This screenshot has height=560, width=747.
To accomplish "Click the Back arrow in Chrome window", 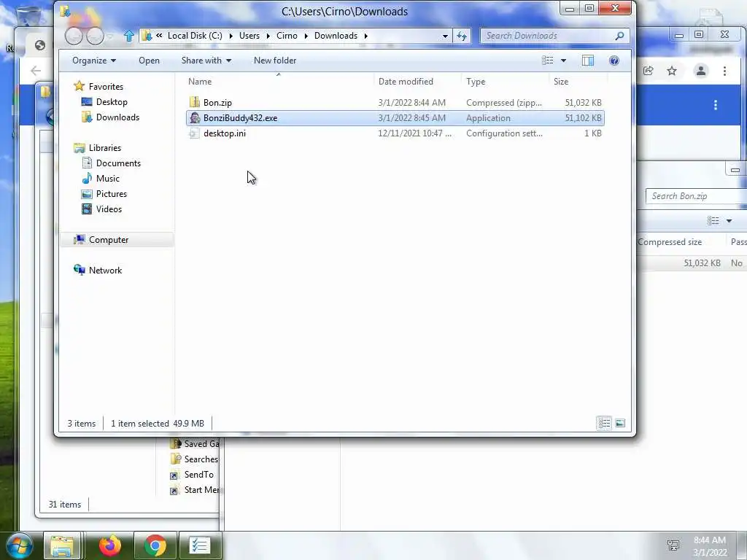I will pos(36,71).
